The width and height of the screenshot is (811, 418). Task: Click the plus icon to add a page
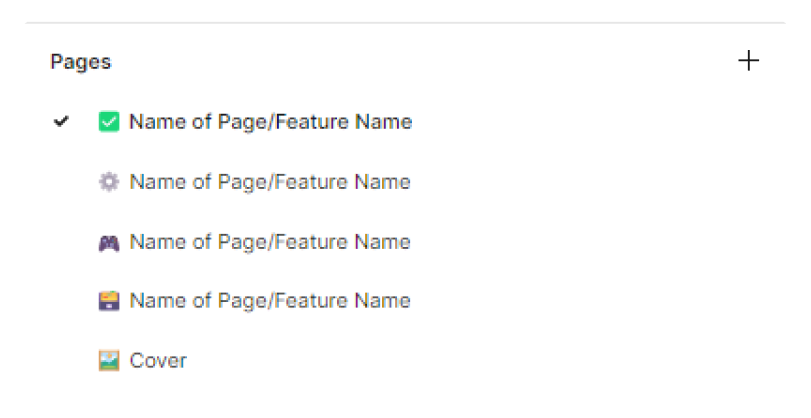pyautogui.click(x=748, y=61)
